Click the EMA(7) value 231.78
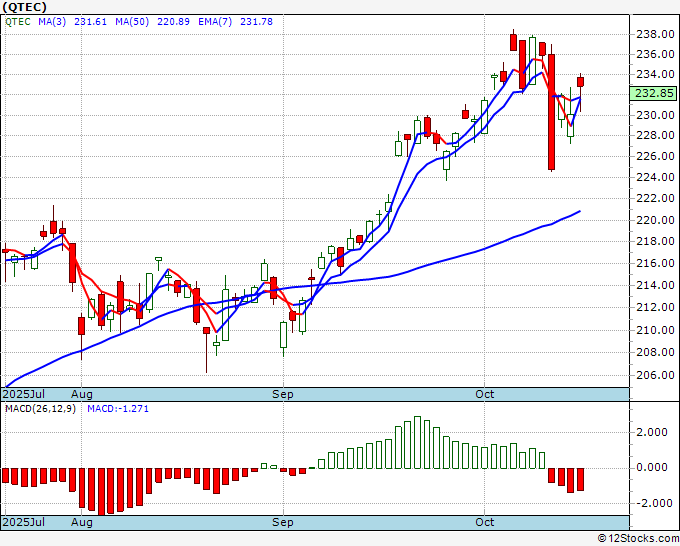Screen dimensions: 680x546 [256, 22]
